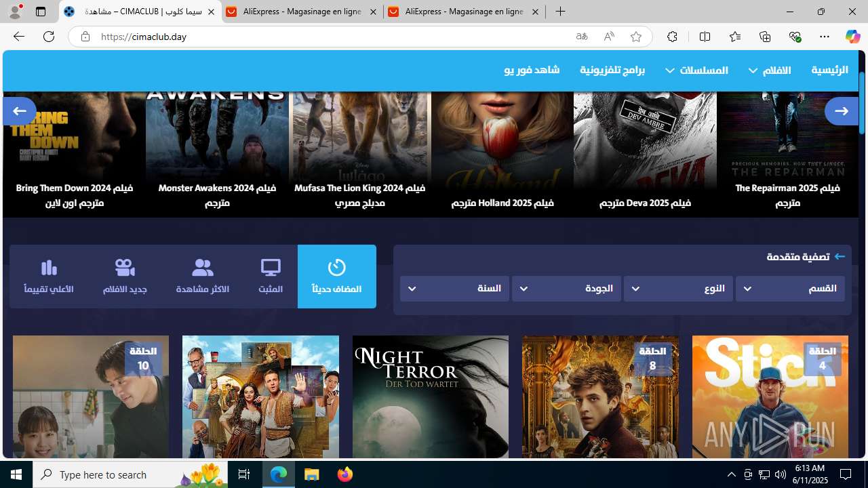868x488 pixels.
Task: Open a new browser tab
Action: 560,12
